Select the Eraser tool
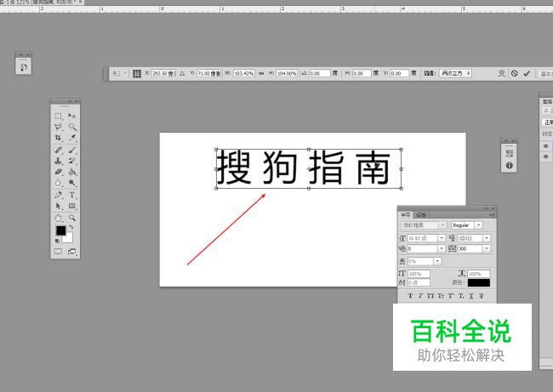Image resolution: width=553 pixels, height=392 pixels. (58, 172)
